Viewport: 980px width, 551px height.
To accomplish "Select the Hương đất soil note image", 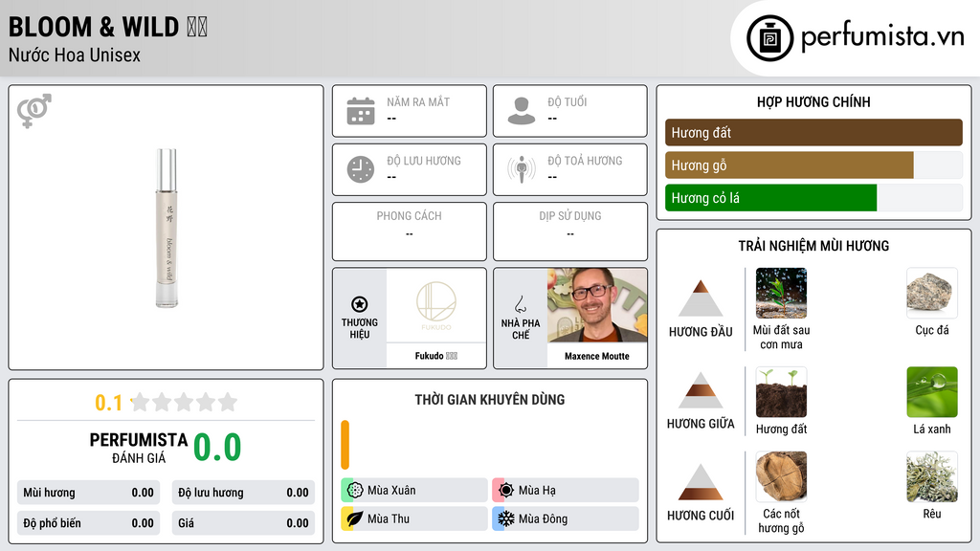I will (781, 391).
